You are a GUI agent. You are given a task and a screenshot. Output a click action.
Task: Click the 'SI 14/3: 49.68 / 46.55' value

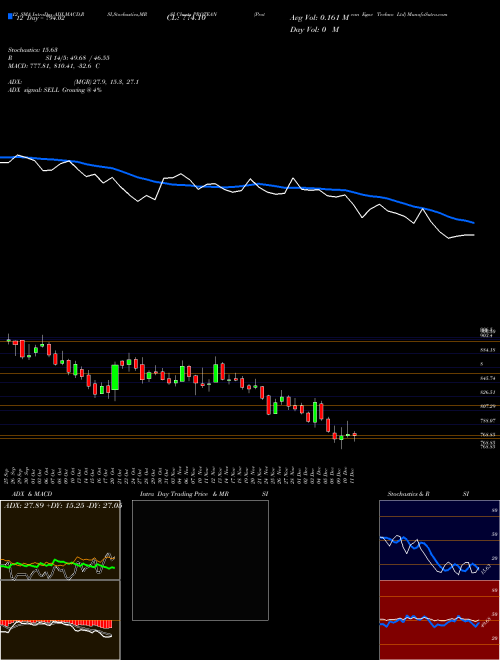[77, 58]
